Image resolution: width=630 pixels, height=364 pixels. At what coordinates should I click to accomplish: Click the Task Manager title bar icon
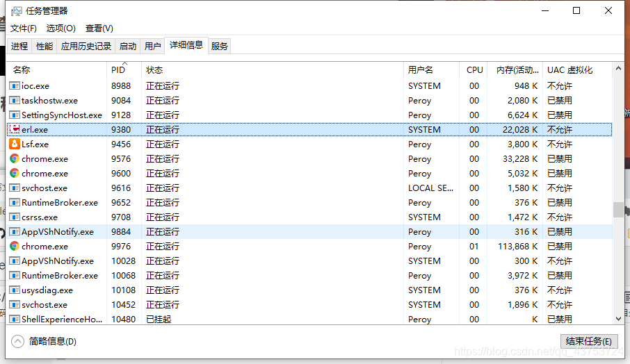(17, 11)
